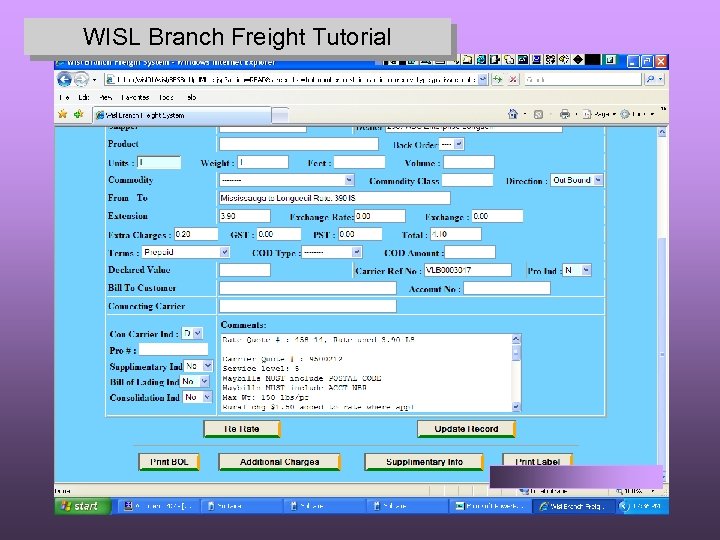This screenshot has width=720, height=540.
Task: Click the Update Record button
Action: [466, 429]
